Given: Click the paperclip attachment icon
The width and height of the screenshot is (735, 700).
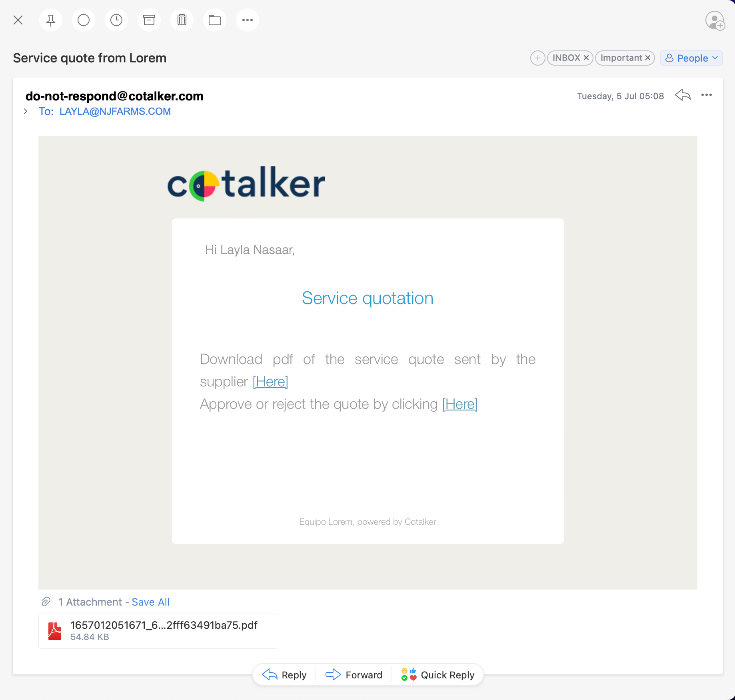Looking at the screenshot, I should pyautogui.click(x=46, y=602).
